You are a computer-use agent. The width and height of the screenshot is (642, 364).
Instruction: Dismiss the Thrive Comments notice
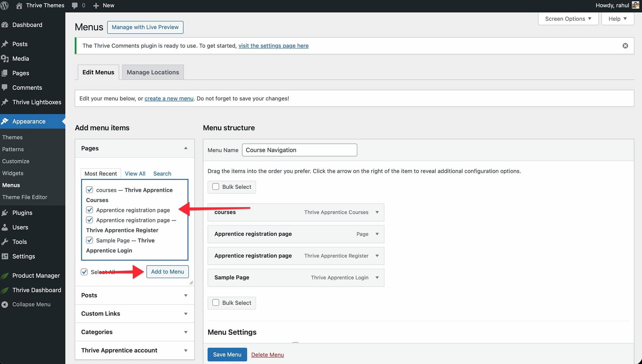(625, 46)
